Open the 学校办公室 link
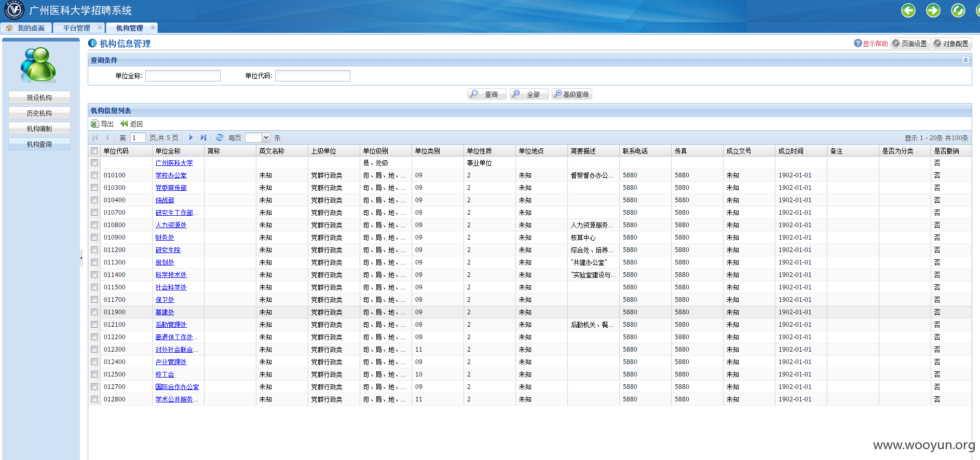 coord(171,175)
